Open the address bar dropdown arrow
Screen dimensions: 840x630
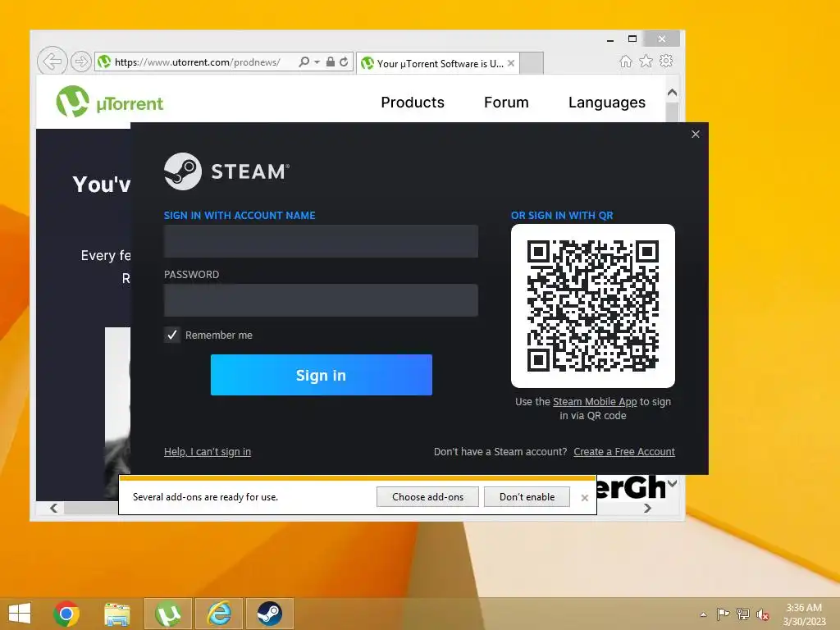tap(317, 62)
